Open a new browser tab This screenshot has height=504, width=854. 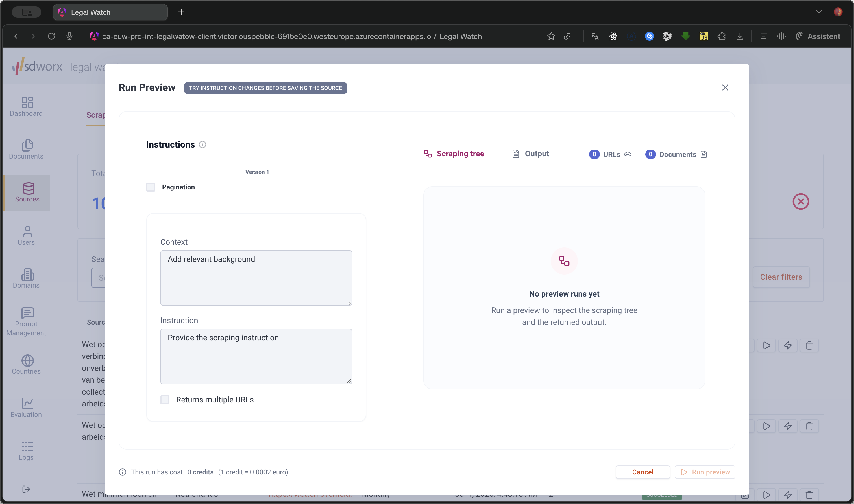(181, 12)
